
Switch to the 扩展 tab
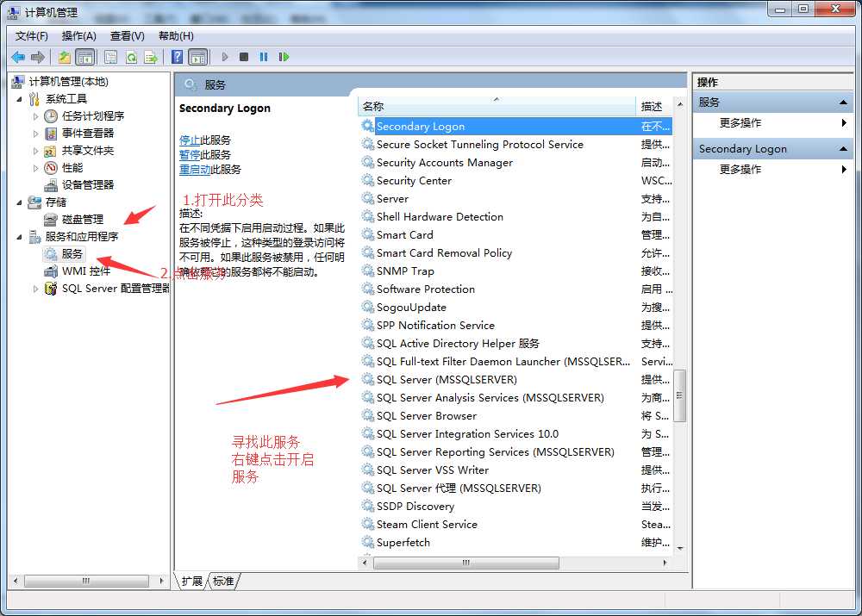tap(192, 581)
